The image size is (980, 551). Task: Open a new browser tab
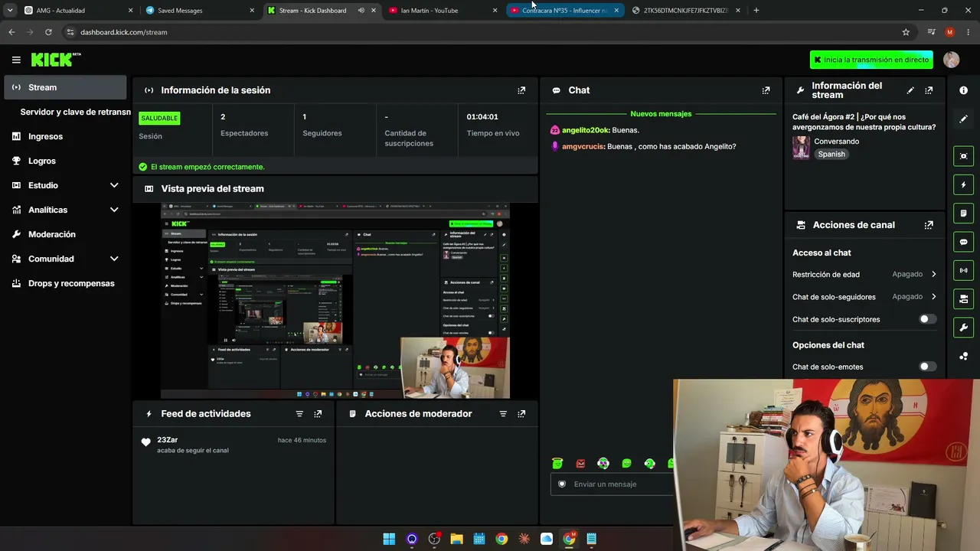pos(756,11)
